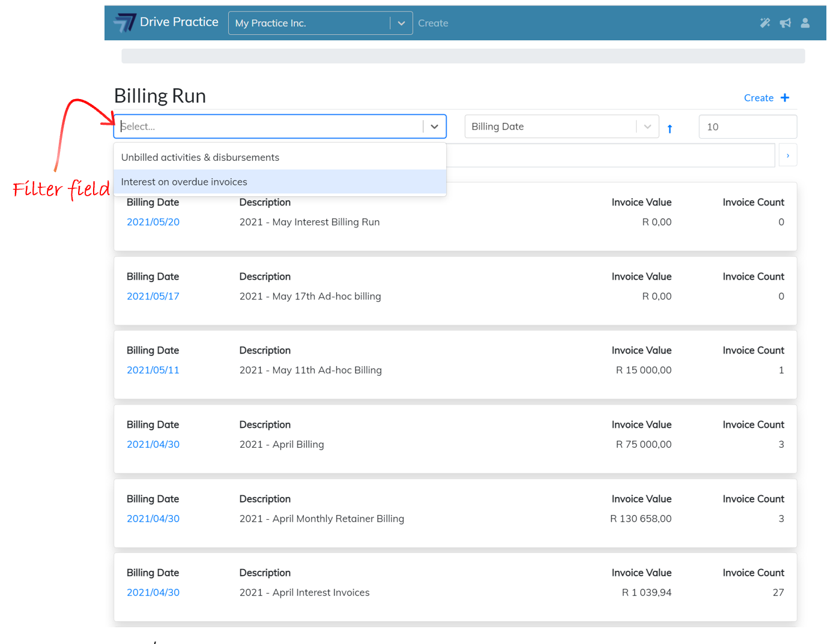Open the Billing Date sort dropdown

coord(562,127)
